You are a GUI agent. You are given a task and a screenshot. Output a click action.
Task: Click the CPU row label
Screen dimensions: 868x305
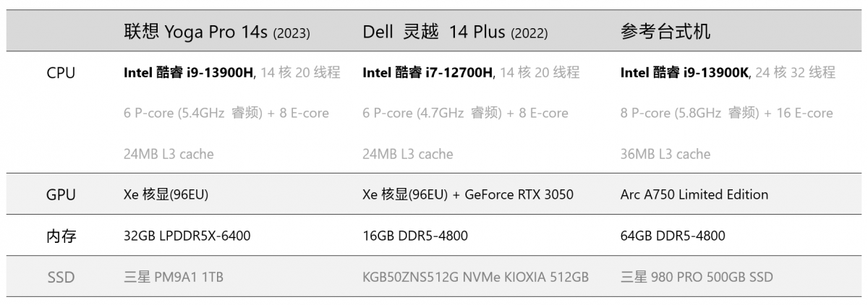tap(61, 72)
